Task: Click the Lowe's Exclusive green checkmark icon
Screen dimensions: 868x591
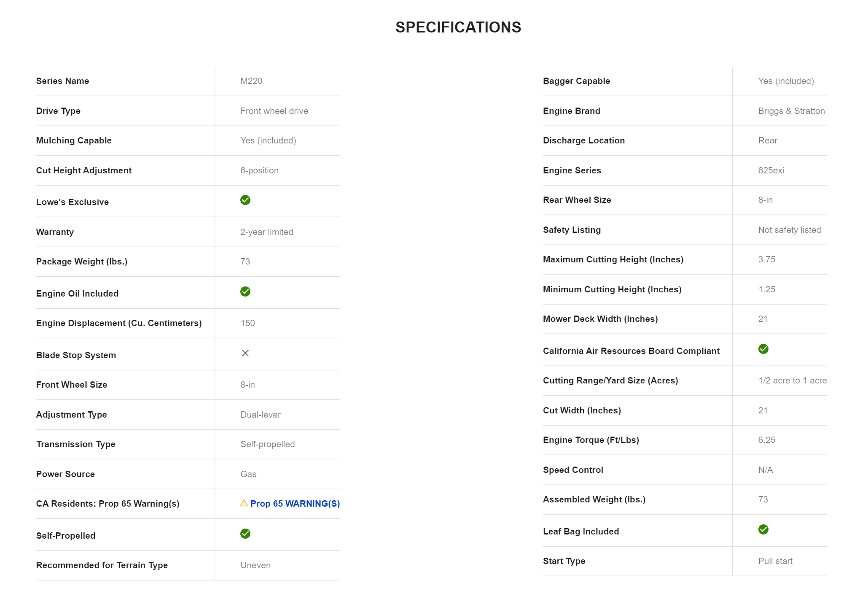Action: click(245, 200)
